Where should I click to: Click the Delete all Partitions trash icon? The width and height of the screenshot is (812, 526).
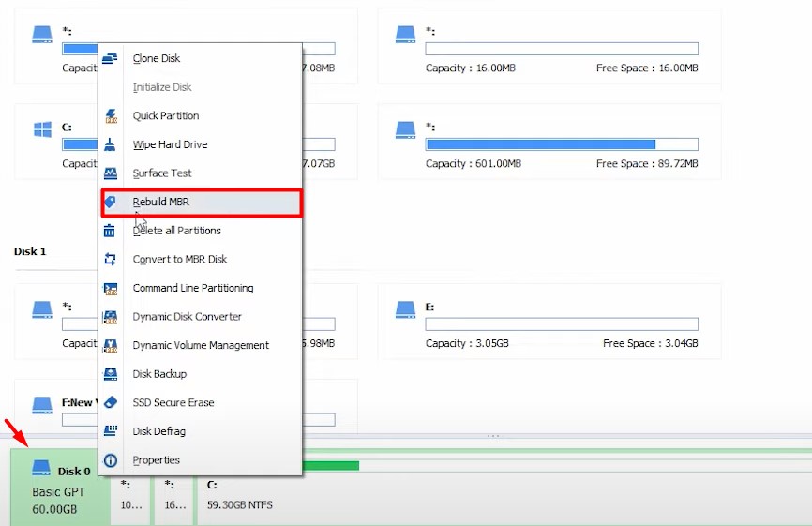coord(110,231)
